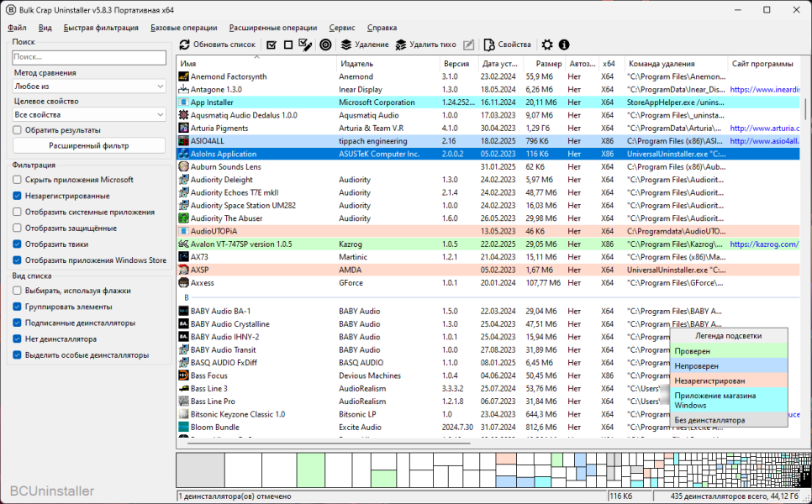812x504 pixels.
Task: Click the Удалить тихо quiet uninstall button
Action: point(425,45)
